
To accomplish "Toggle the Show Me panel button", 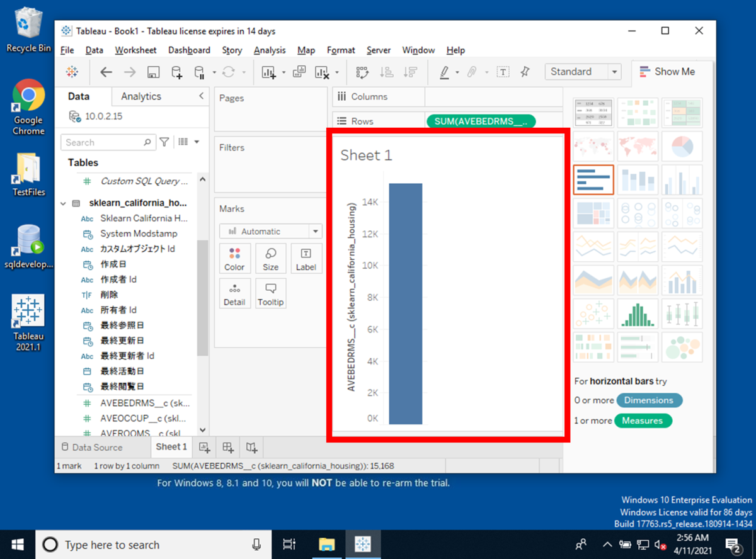I will pos(667,72).
